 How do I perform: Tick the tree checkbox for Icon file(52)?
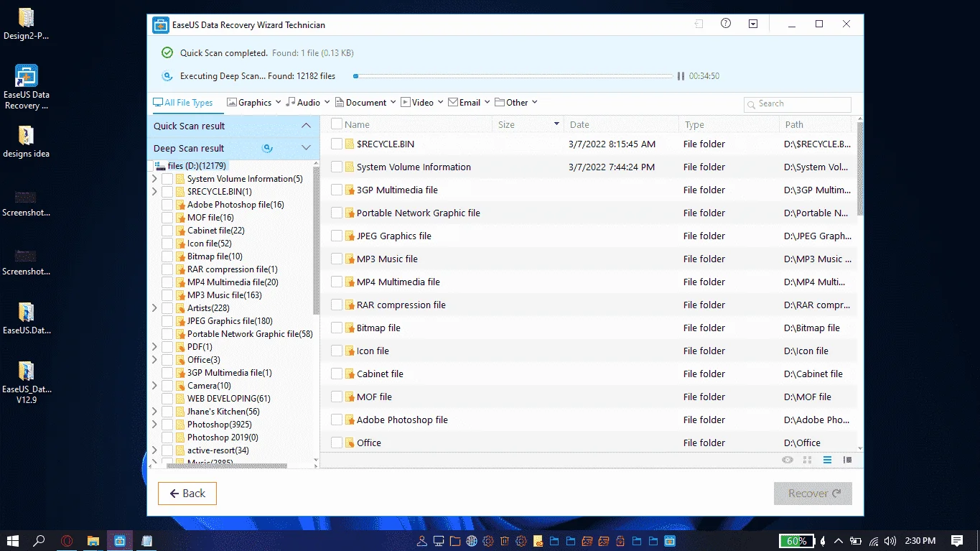[167, 244]
